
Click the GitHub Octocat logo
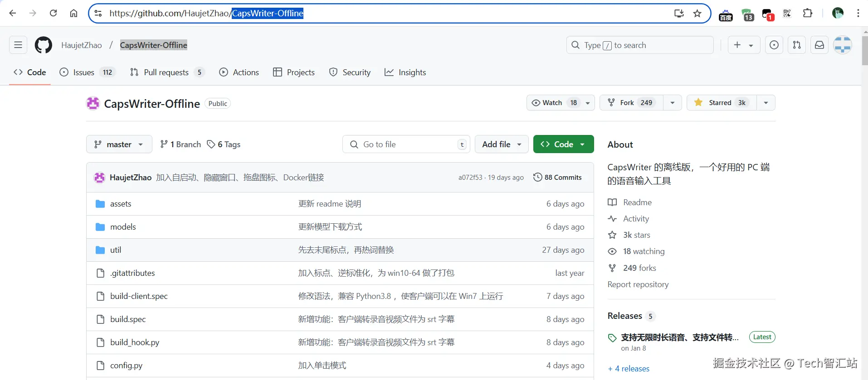(x=44, y=45)
